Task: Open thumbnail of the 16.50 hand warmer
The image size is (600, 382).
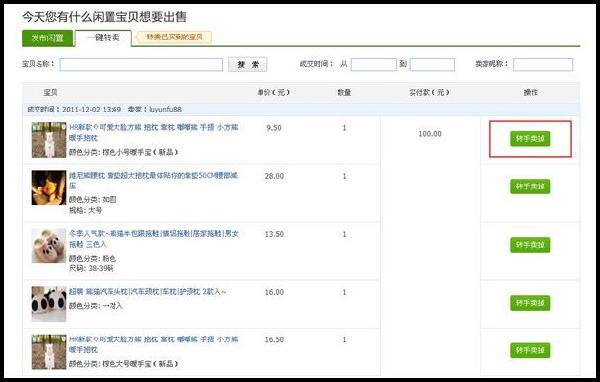Action: click(49, 352)
